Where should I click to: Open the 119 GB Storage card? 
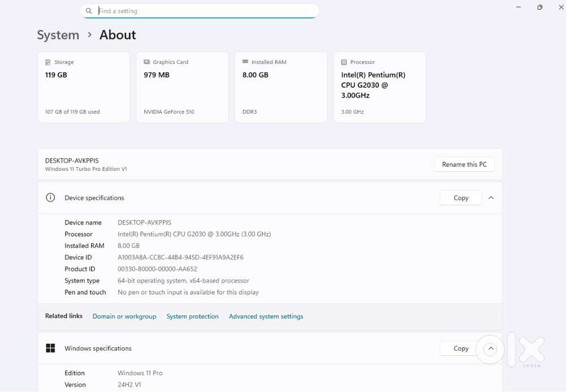[84, 87]
